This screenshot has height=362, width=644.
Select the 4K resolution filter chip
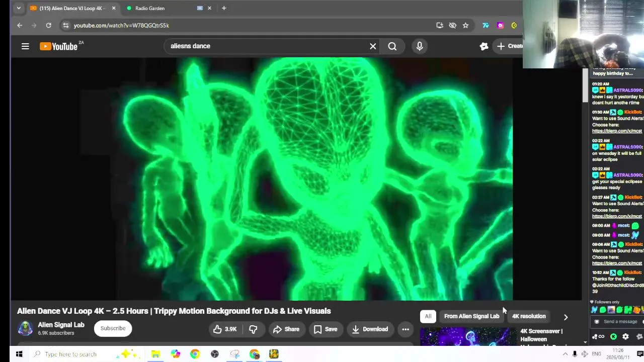click(529, 316)
